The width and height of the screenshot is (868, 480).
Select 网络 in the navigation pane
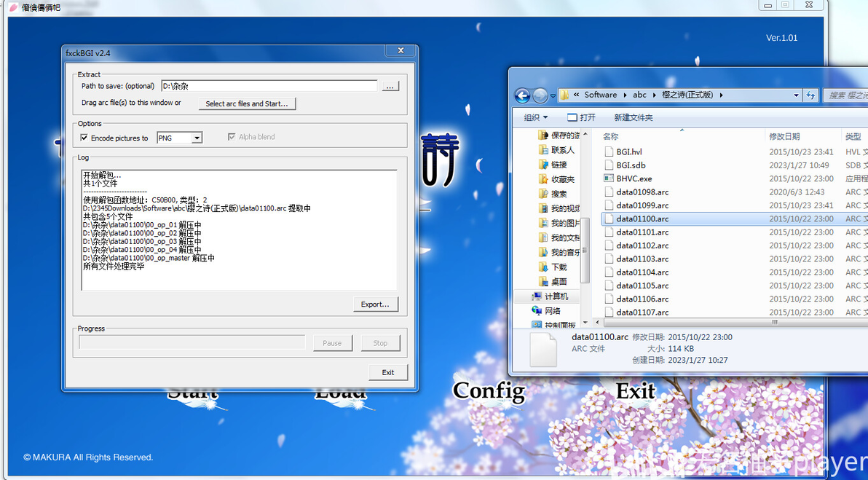546,310
